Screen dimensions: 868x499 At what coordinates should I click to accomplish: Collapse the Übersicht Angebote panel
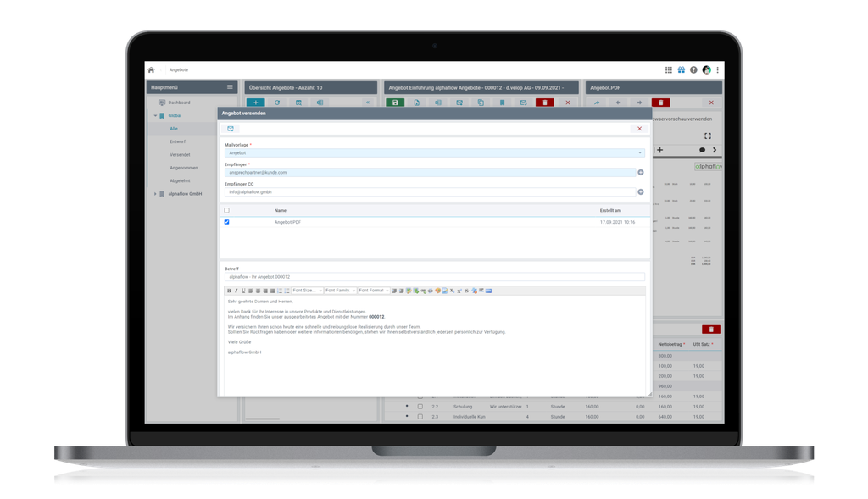point(368,103)
